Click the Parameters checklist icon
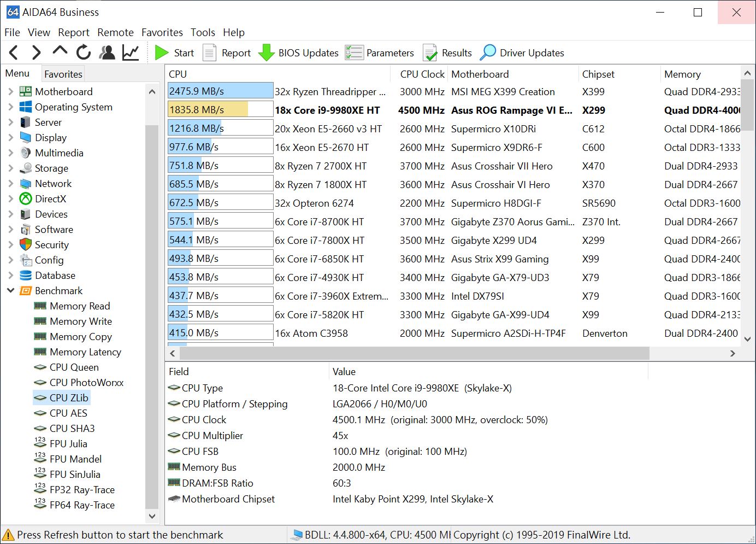The width and height of the screenshot is (756, 544). click(354, 52)
